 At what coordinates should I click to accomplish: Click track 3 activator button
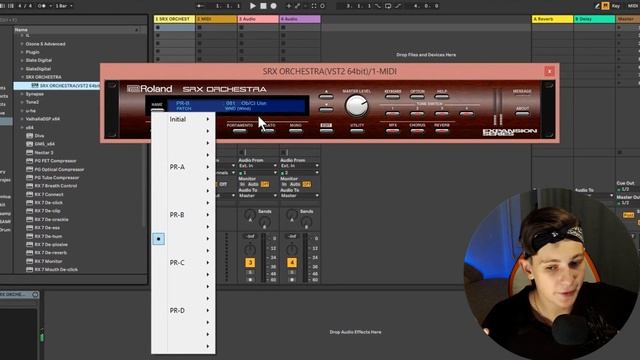click(250, 262)
